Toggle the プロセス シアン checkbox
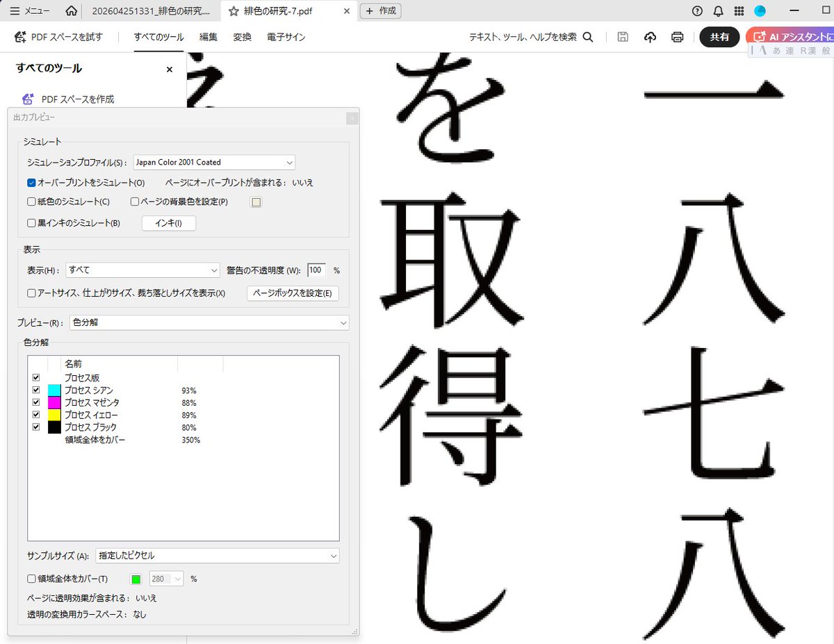This screenshot has height=644, width=834. point(35,390)
